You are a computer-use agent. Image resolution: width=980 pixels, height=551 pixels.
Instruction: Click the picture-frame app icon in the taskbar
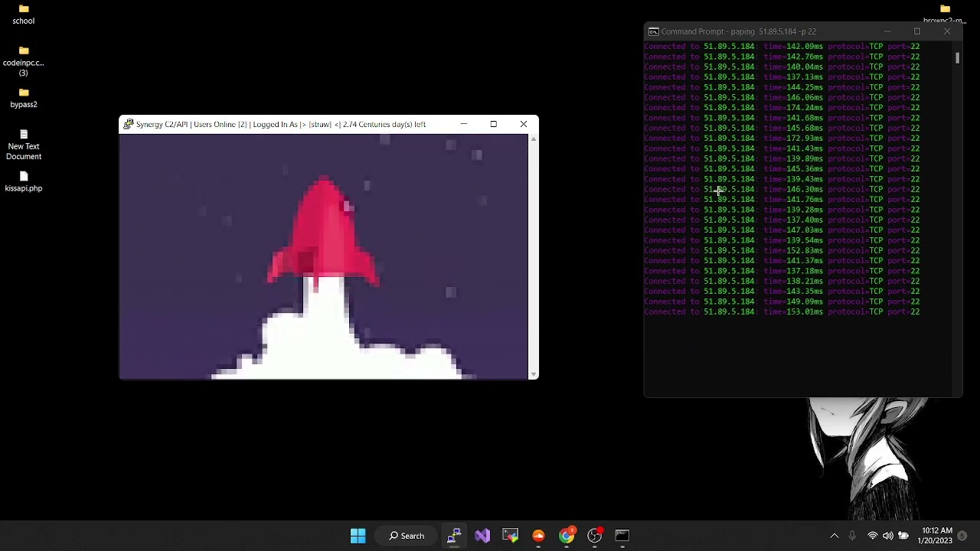pos(510,536)
